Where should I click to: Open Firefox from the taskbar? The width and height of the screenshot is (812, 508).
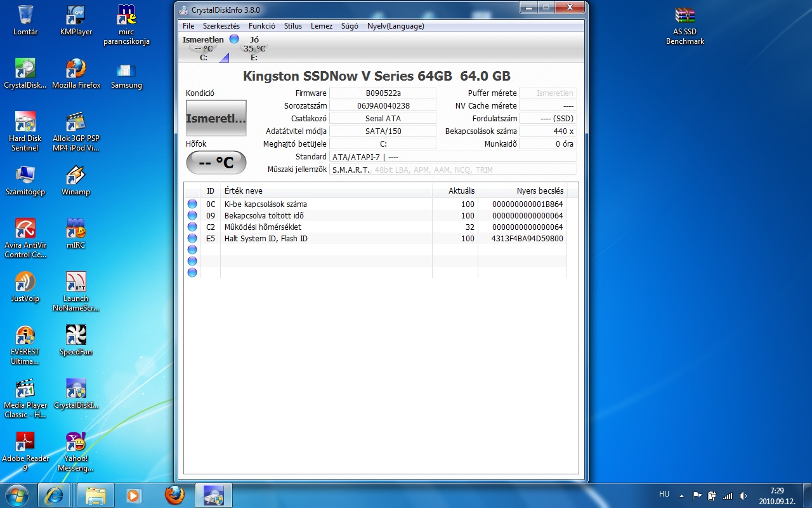(x=174, y=495)
